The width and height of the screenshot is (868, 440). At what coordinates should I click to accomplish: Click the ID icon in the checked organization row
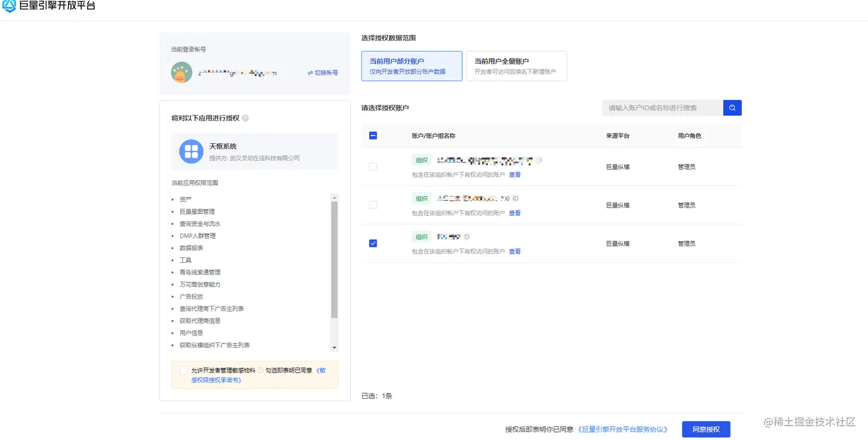[467, 237]
